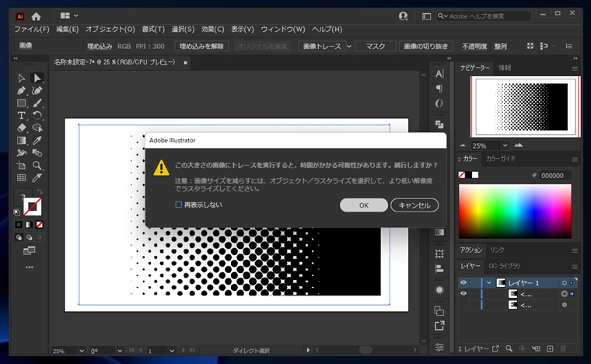The image size is (591, 364).
Task: Select the Eraser tool
Action: click(21, 128)
